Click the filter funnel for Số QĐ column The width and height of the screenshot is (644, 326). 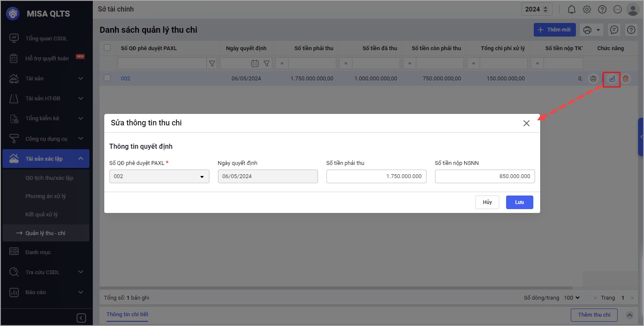click(x=212, y=64)
